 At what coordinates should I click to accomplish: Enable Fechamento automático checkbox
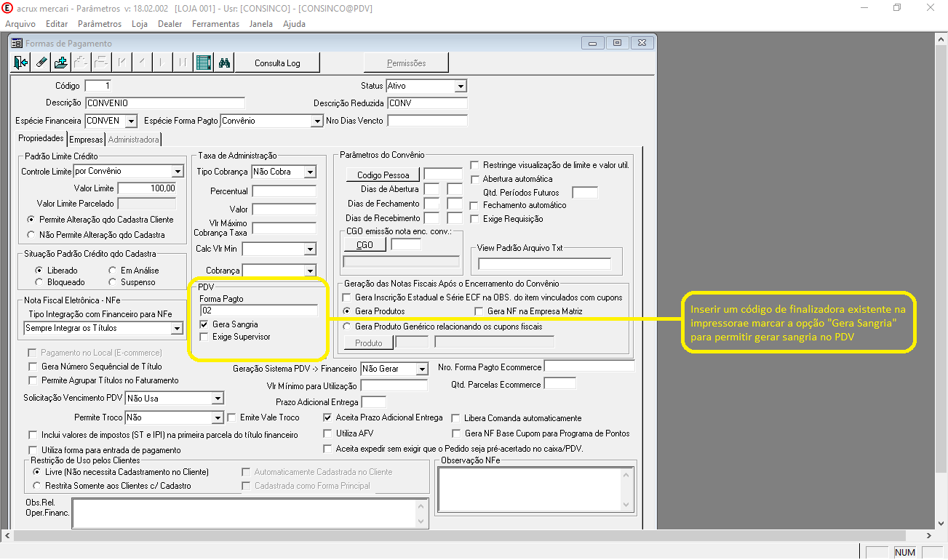point(475,205)
